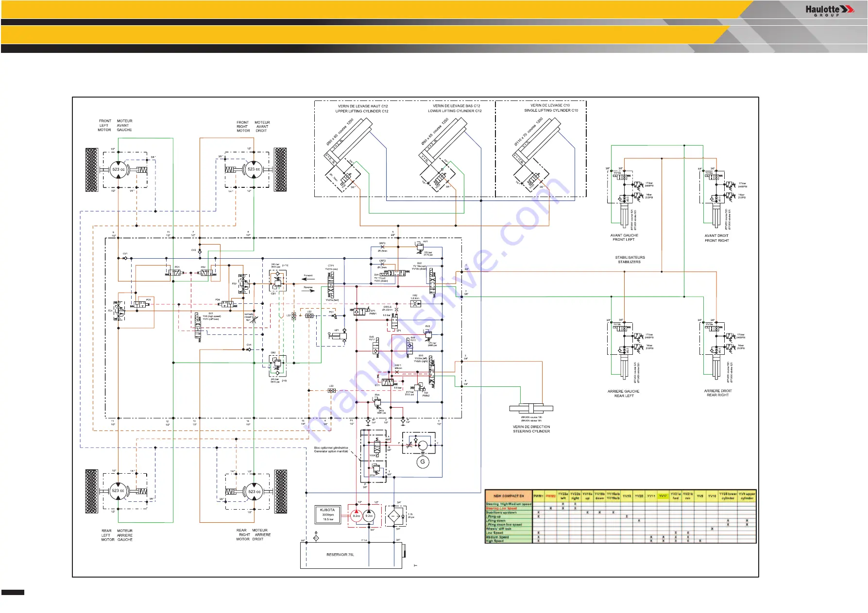
Task: Click the FR2 flow regulator symbol
Action: pos(415,304)
